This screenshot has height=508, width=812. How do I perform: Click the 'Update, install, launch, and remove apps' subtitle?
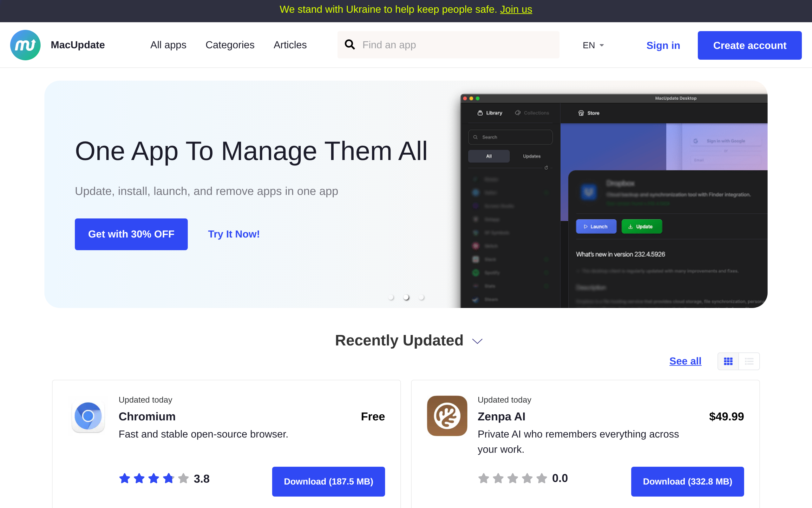206,191
